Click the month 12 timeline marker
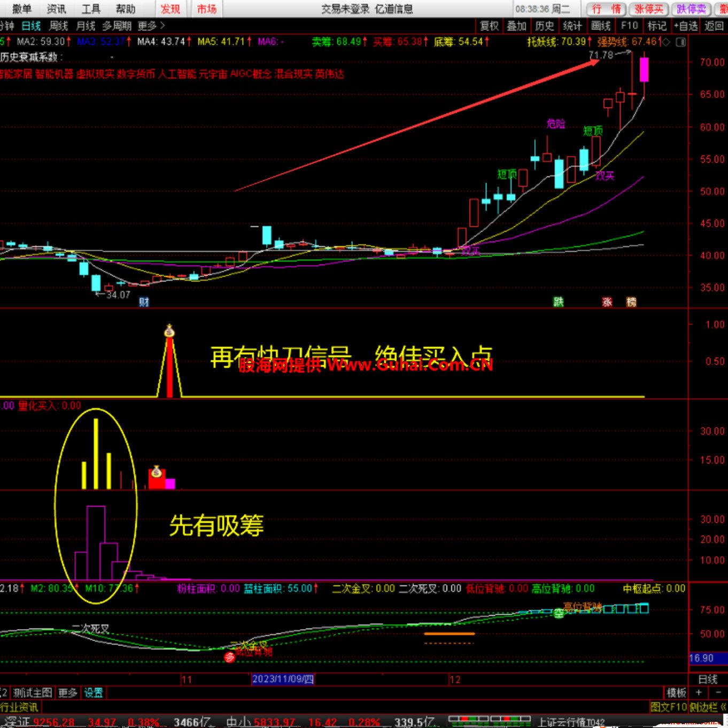Image resolution: width=728 pixels, height=728 pixels. 455,679
